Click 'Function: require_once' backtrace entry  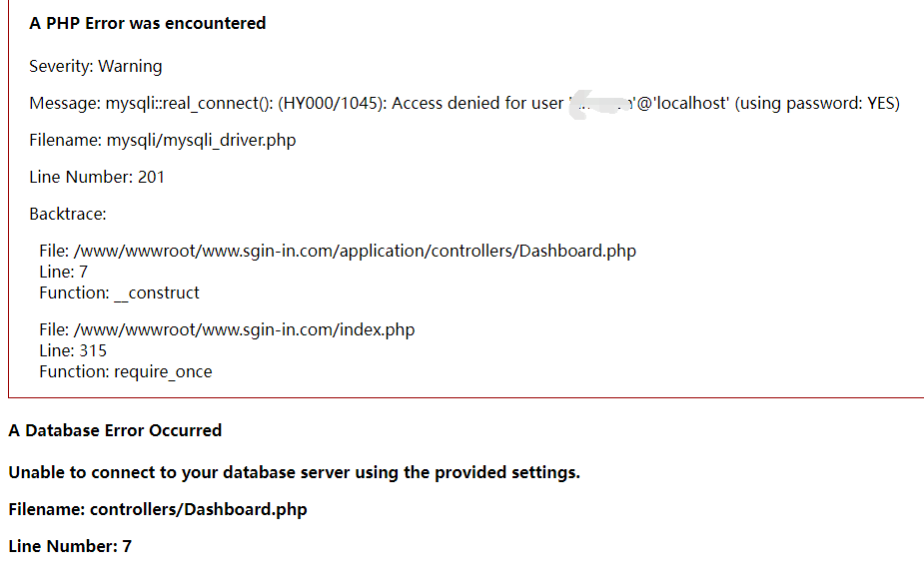coord(126,371)
